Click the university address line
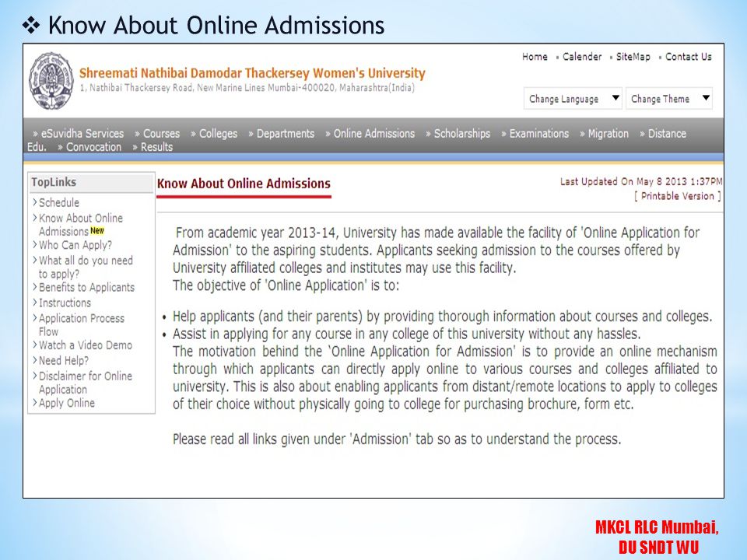Image resolution: width=747 pixels, height=560 pixels. click(x=247, y=88)
